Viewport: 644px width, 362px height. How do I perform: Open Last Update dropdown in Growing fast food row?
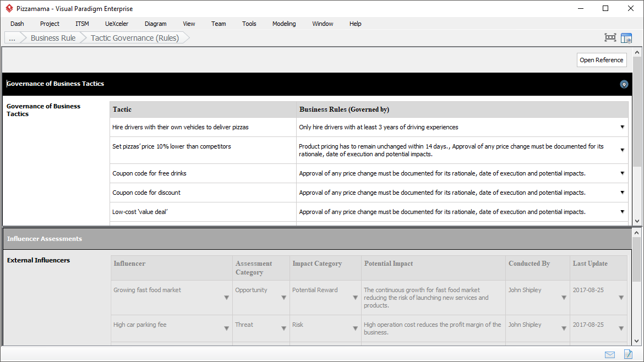coord(621,298)
